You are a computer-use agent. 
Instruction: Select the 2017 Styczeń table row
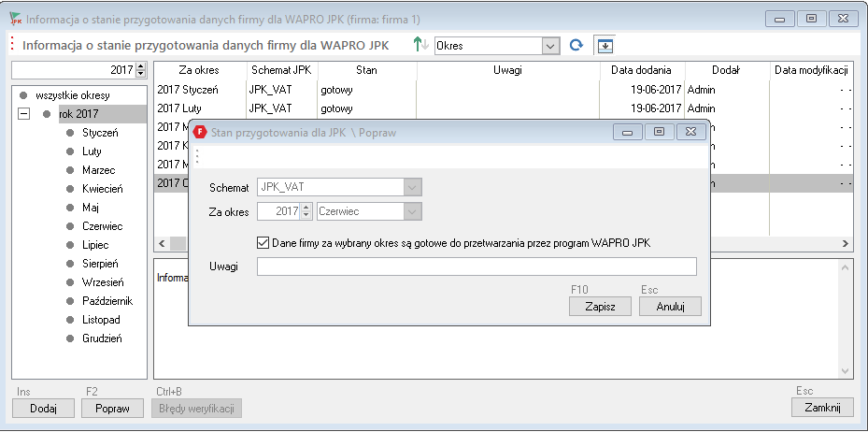[504, 89]
